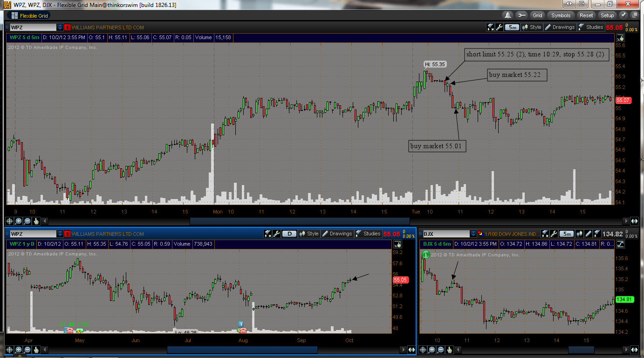644x358 pixels.
Task: Zoom out on daily WPZ chart
Action: tap(27, 350)
